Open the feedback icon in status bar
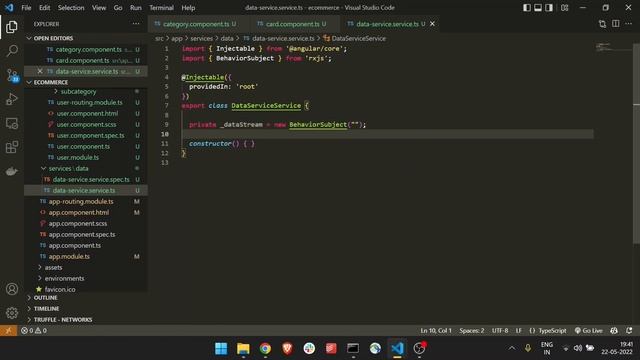640x360 pixels. [x=614, y=331]
